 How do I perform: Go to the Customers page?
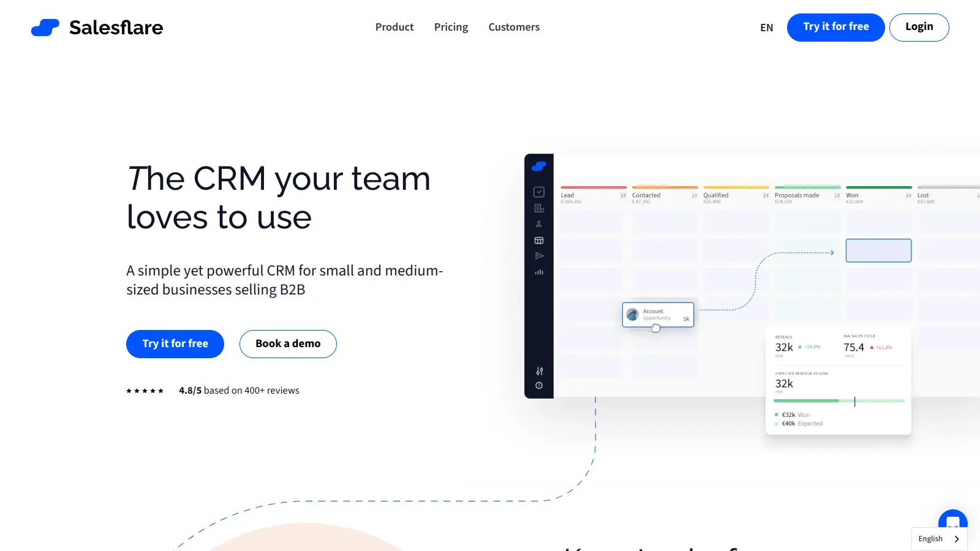[x=514, y=27]
